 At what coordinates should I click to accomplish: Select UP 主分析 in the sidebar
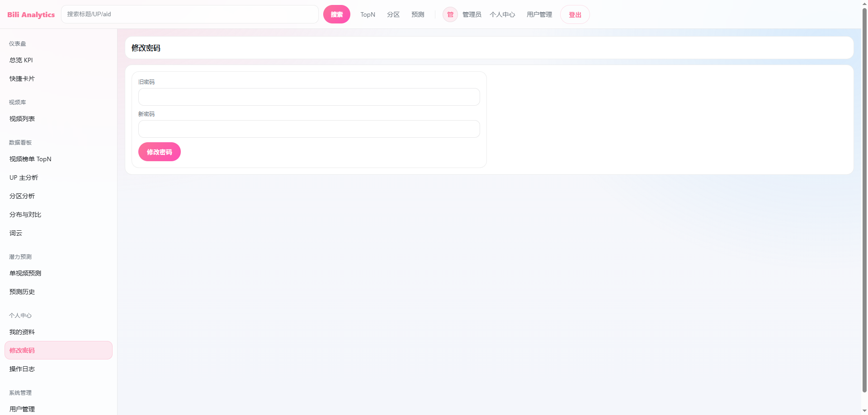[x=24, y=177]
